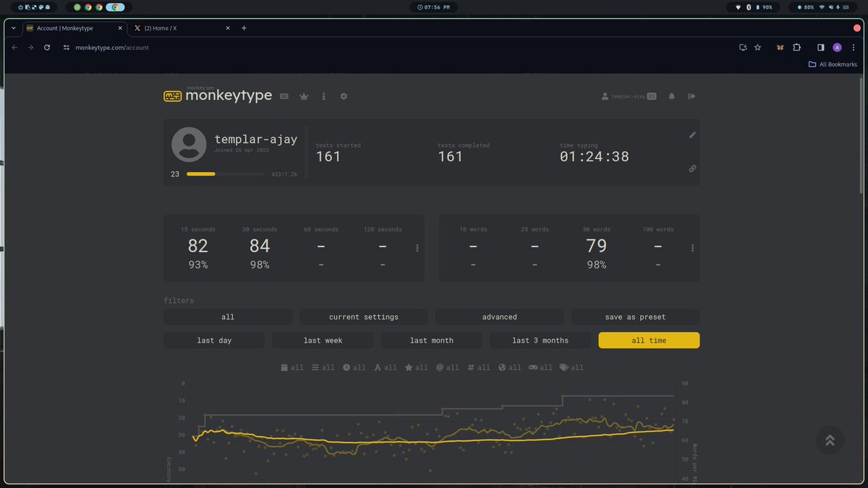Bookmark this page with the star

[x=757, y=47]
